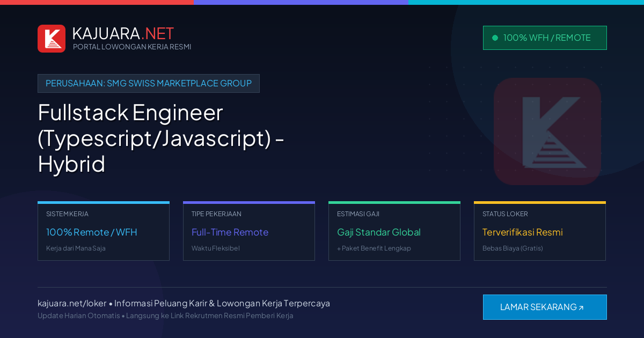Screen dimensions: 644x338
Task: Click the large faded K logo graphic
Action: [x=547, y=131]
